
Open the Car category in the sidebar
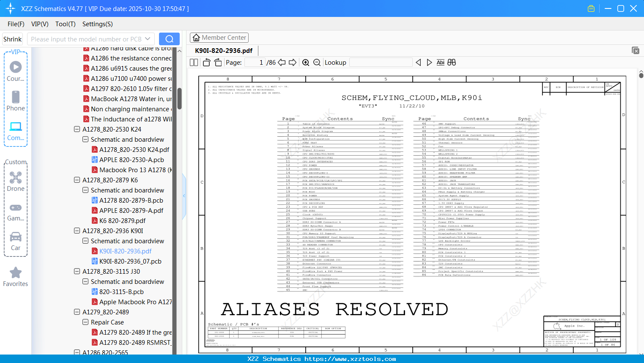pyautogui.click(x=16, y=241)
